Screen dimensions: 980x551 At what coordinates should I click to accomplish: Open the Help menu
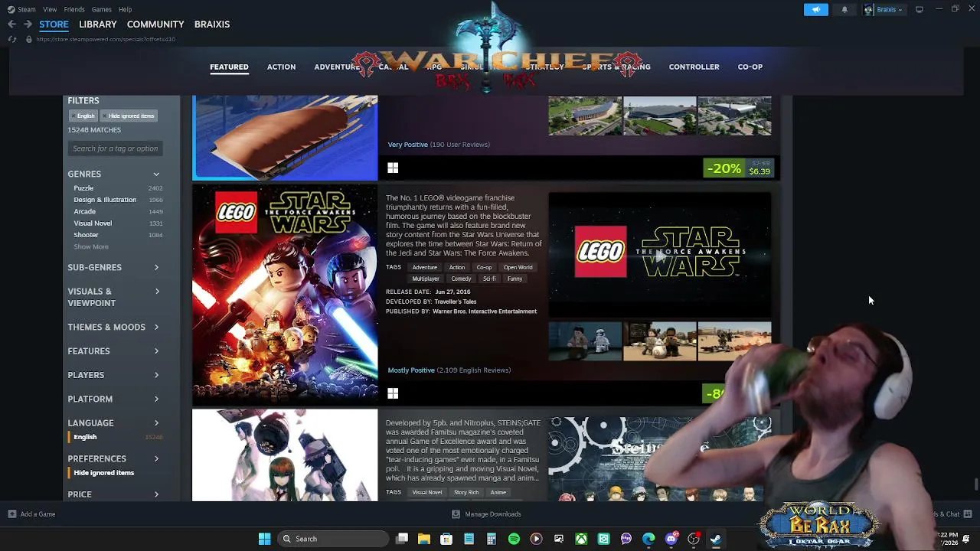pyautogui.click(x=125, y=9)
